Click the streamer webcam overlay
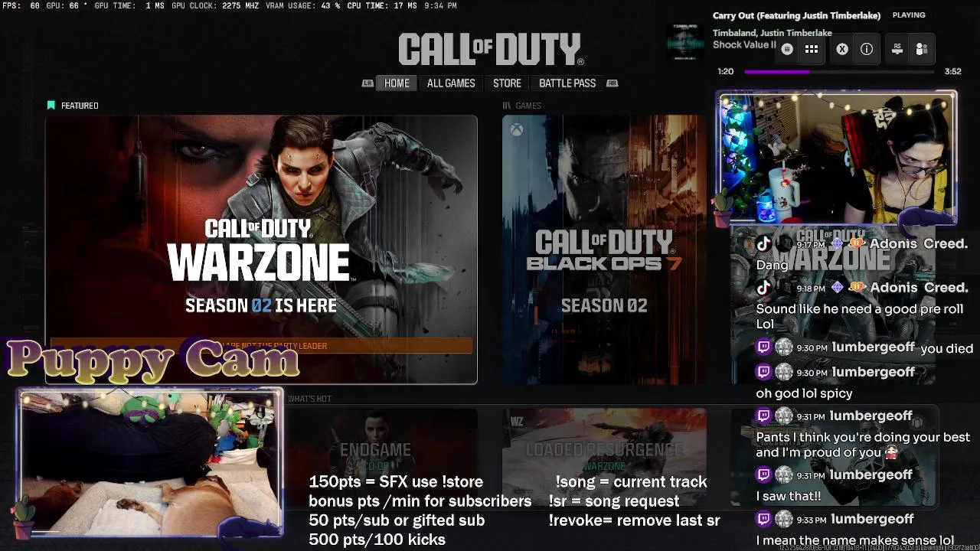This screenshot has height=551, width=980. (837, 157)
